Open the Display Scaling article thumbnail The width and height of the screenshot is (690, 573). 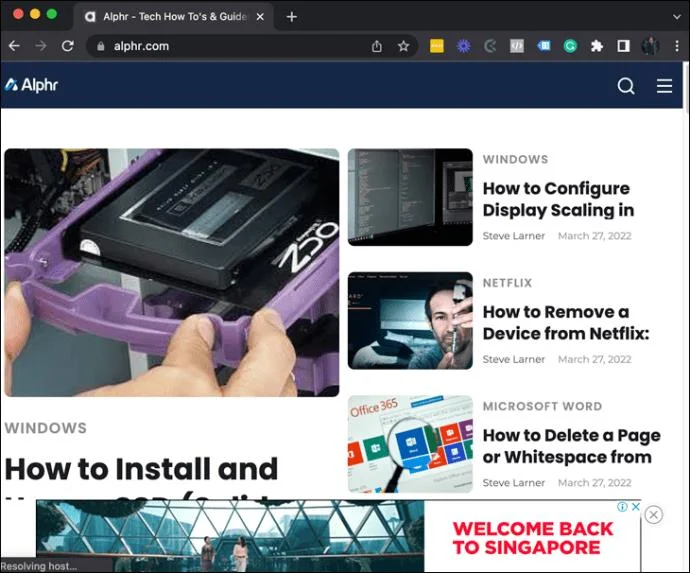point(410,197)
